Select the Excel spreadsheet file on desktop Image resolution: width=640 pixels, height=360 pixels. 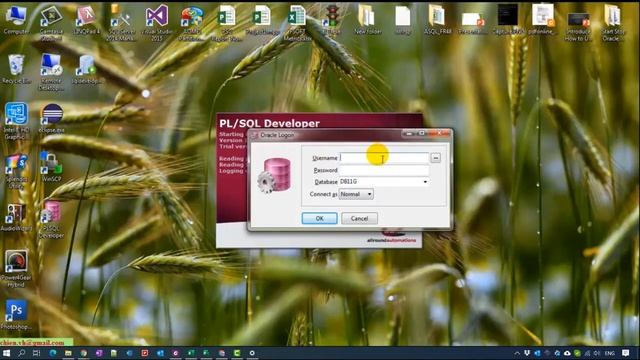(x=297, y=22)
